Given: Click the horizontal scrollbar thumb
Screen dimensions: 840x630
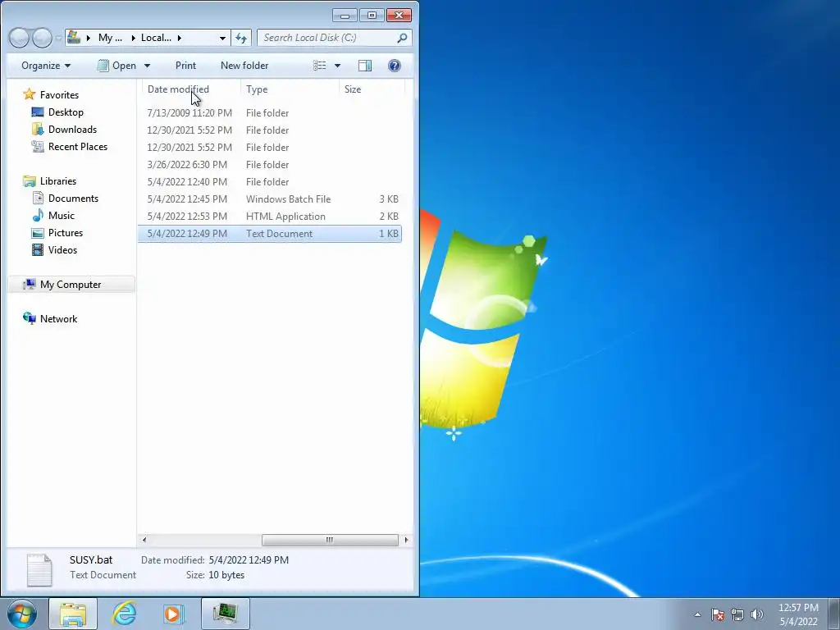Looking at the screenshot, I should [330, 540].
